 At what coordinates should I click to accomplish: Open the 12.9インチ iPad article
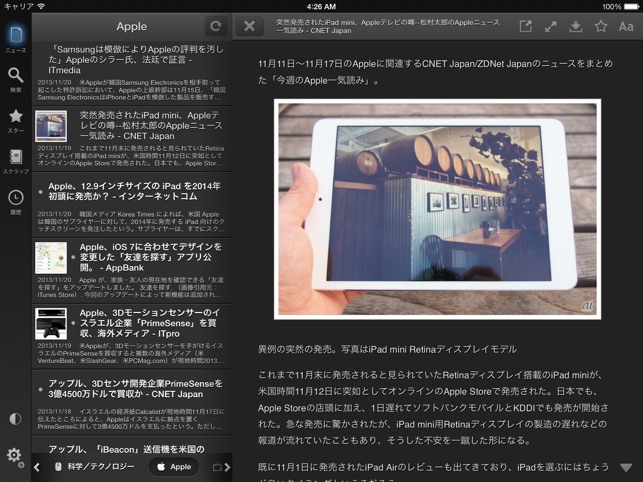coord(132,205)
